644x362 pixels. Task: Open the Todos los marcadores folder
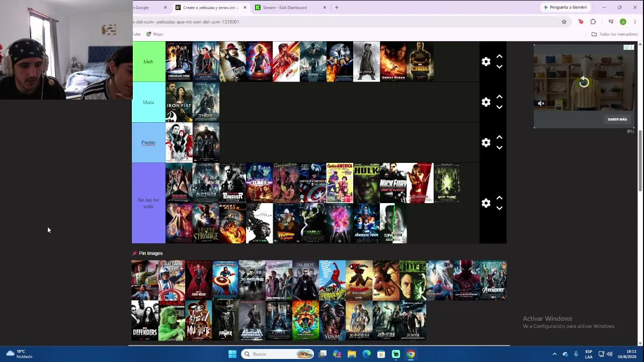614,34
